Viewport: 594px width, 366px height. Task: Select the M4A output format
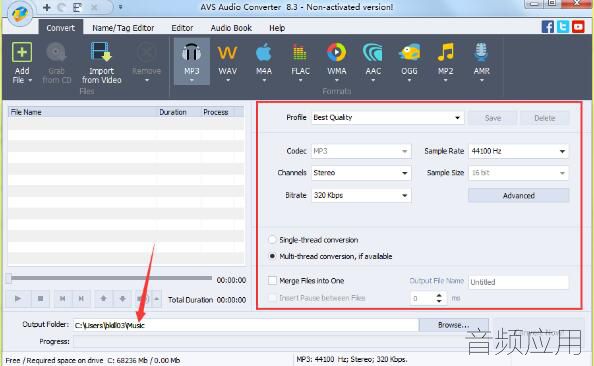tap(264, 61)
